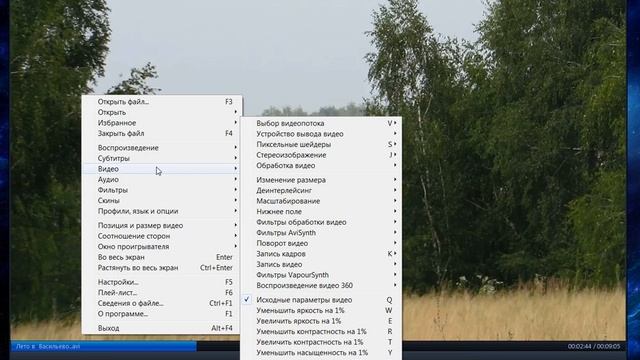Screen dimensions: 640x360
Task: Click the time display 00:02:44 / 00:09:05
Action: click(x=594, y=347)
